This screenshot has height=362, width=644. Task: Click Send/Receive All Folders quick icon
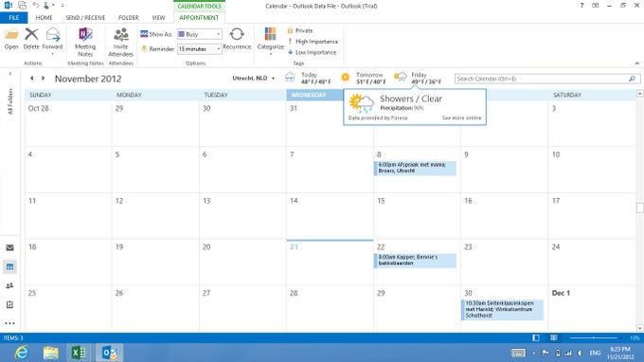(22, 6)
